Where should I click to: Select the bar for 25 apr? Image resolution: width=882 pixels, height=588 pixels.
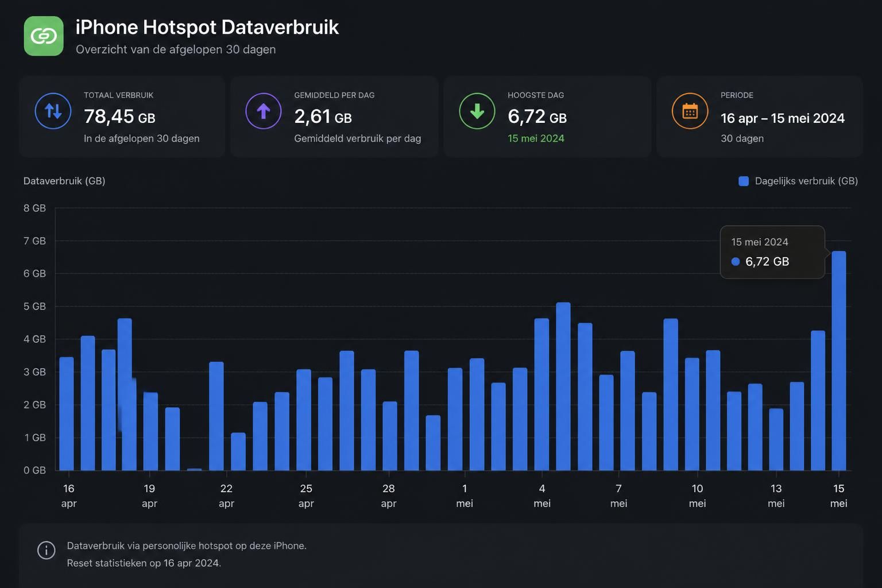pyautogui.click(x=304, y=420)
